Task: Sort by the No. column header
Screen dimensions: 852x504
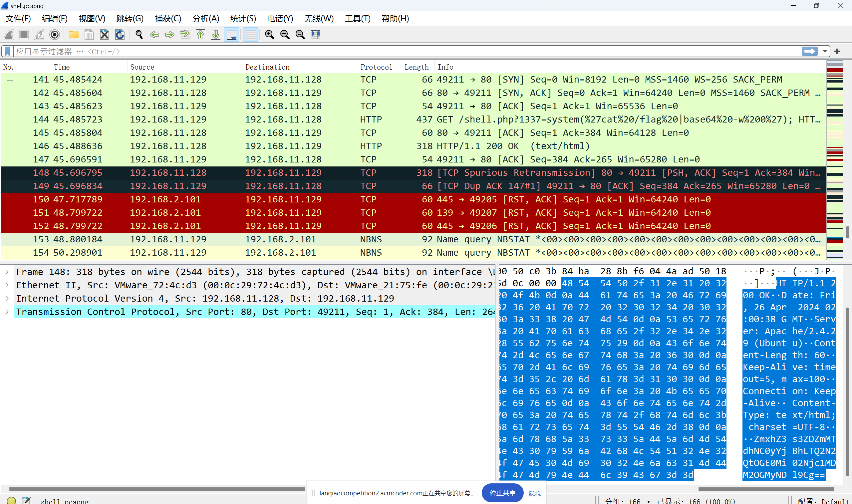Action: click(x=26, y=67)
